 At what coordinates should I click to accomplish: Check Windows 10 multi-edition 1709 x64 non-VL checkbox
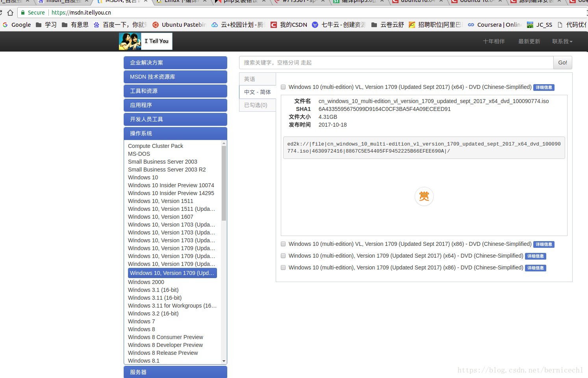(x=283, y=256)
